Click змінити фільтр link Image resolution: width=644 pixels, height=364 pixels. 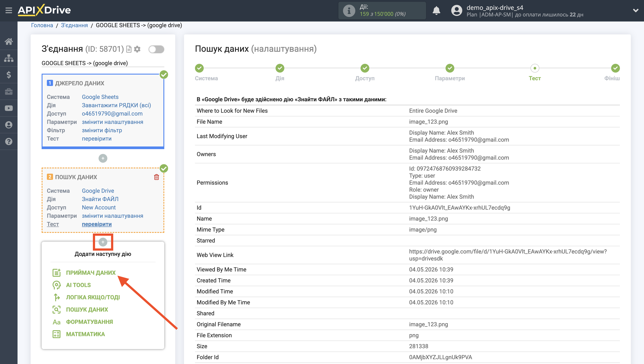pos(102,130)
